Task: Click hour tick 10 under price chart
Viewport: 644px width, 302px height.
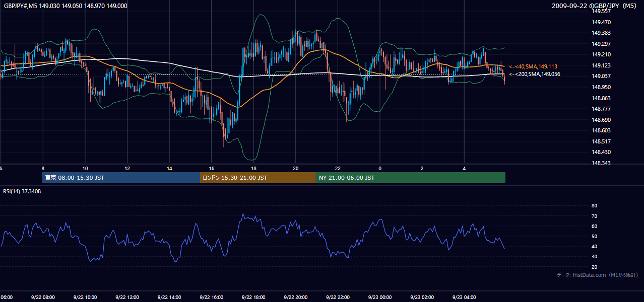Action: [85, 169]
